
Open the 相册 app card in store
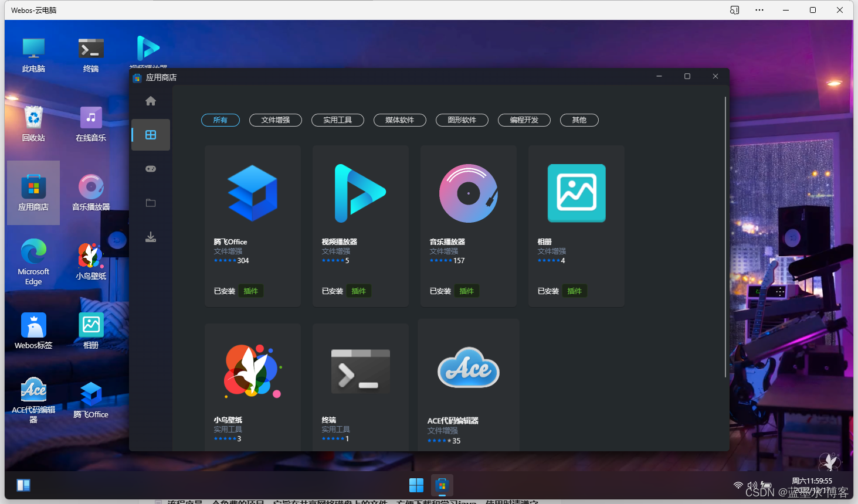(576, 226)
